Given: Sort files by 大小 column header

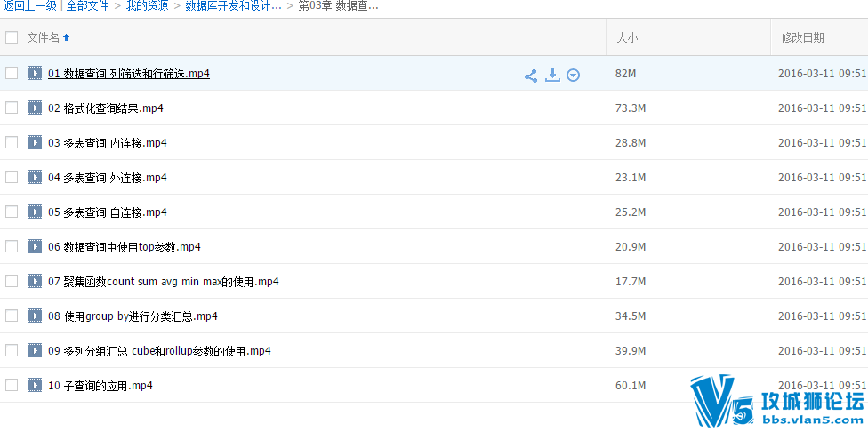Looking at the screenshot, I should pyautogui.click(x=628, y=37).
